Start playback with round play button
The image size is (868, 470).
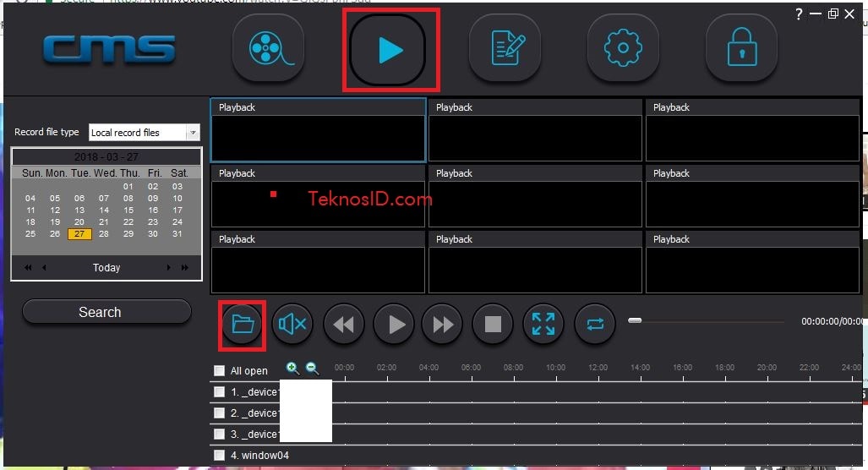(x=394, y=324)
